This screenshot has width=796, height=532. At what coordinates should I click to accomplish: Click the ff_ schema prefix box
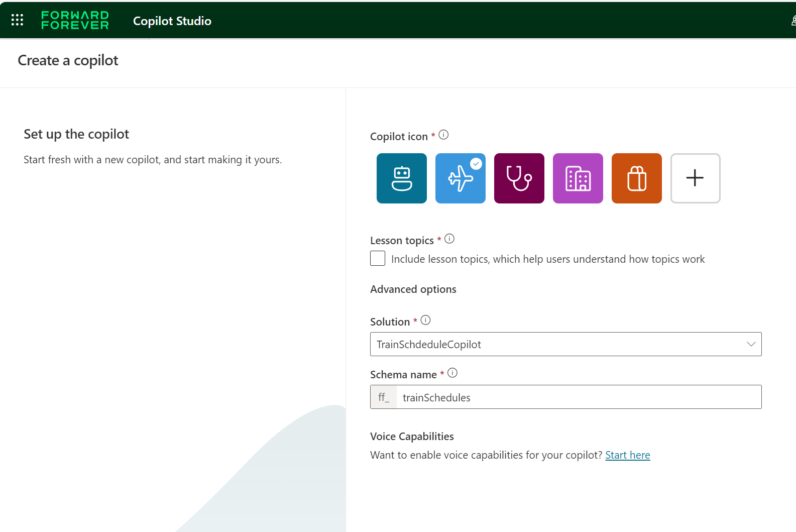384,397
